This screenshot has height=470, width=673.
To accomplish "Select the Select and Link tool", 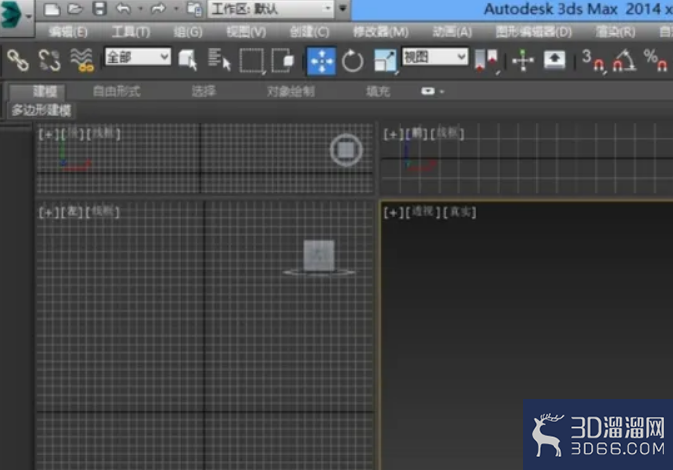I will (x=18, y=60).
